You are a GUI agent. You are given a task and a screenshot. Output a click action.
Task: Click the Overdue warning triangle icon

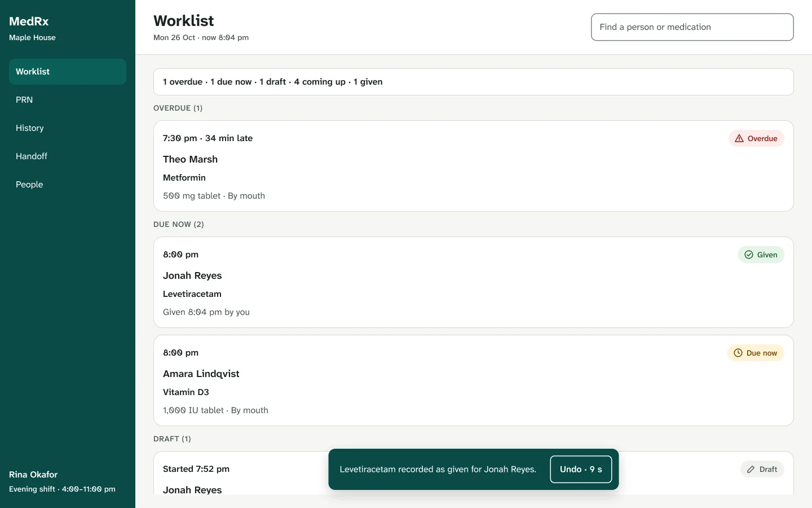click(739, 138)
